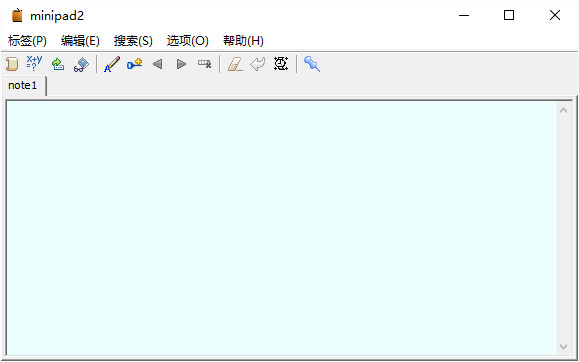579x362 pixels.
Task: Click the book with glasses icon
Action: (81, 64)
